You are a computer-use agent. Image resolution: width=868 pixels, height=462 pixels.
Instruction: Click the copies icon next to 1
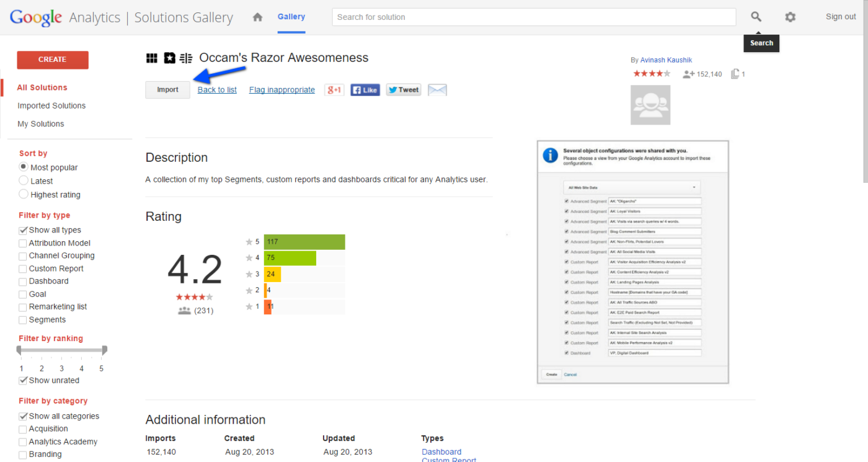tap(735, 74)
